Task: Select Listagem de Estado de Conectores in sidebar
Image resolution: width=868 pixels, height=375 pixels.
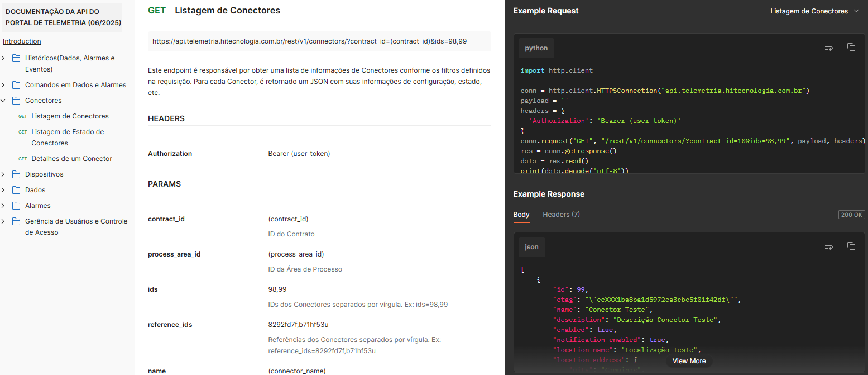Action: pos(67,137)
